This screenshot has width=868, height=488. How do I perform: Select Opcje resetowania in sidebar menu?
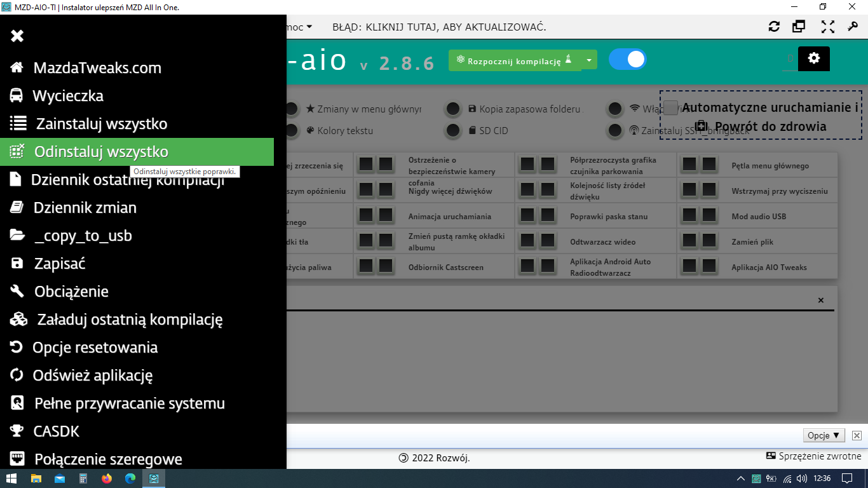tap(95, 348)
